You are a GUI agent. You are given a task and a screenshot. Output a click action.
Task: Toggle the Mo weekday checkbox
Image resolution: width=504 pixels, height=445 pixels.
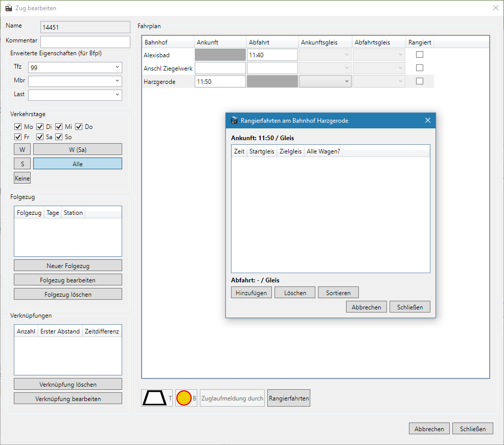click(x=18, y=127)
